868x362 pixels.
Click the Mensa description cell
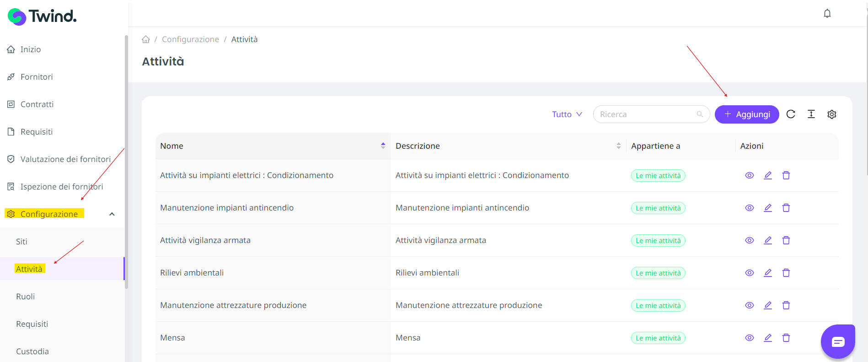click(509, 338)
